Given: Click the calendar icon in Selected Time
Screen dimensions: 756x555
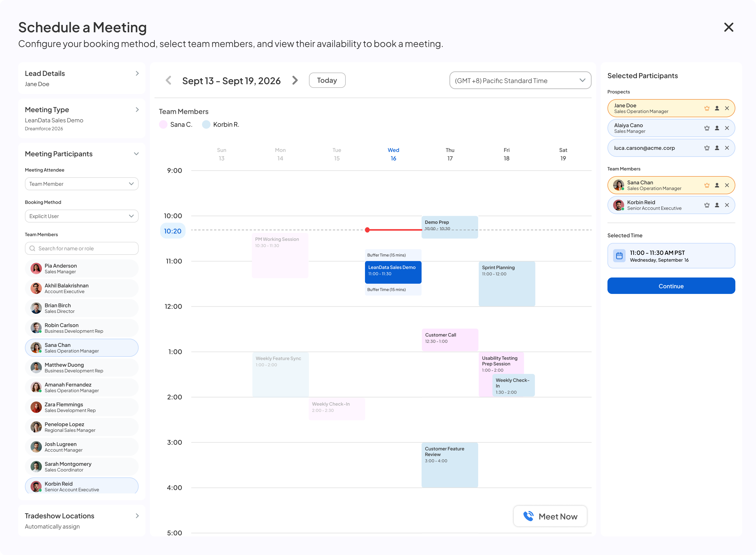Looking at the screenshot, I should [x=619, y=256].
